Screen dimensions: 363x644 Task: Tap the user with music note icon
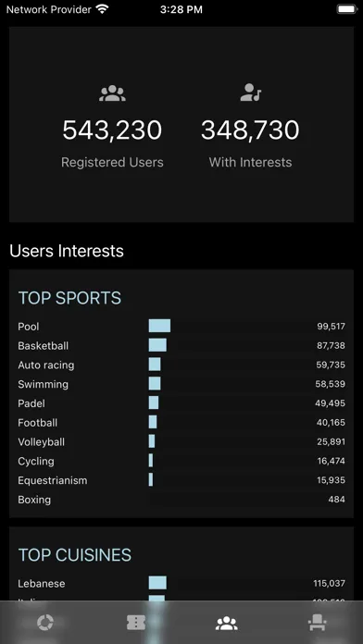tap(251, 93)
